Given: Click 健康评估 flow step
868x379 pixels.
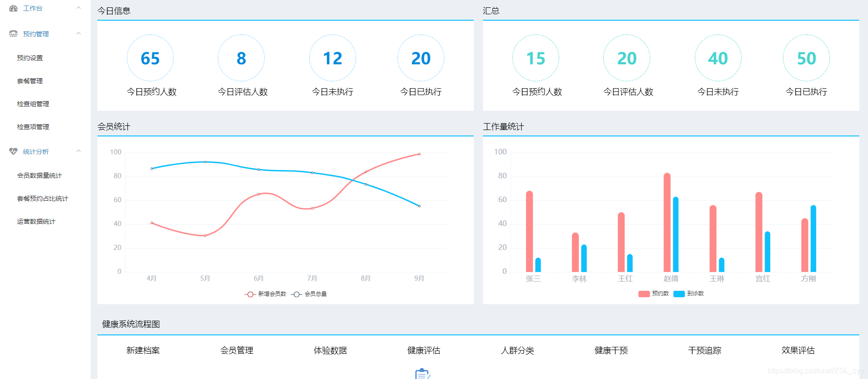Looking at the screenshot, I should 424,351.
